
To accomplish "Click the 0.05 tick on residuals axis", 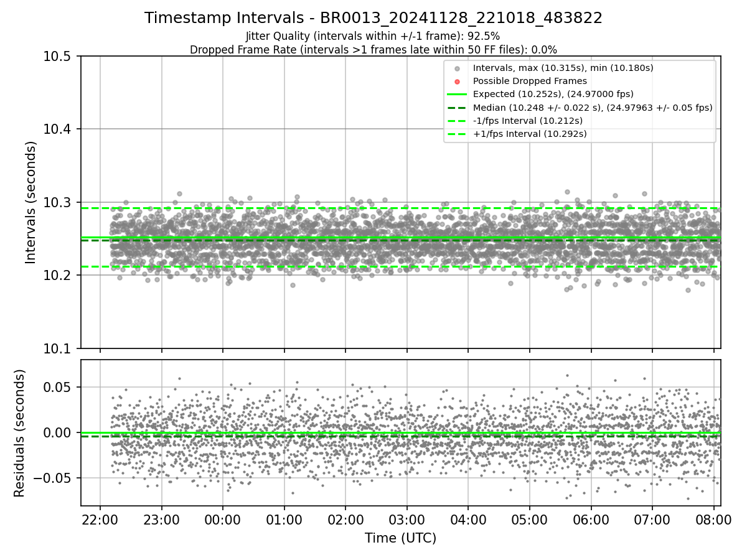I will [61, 387].
